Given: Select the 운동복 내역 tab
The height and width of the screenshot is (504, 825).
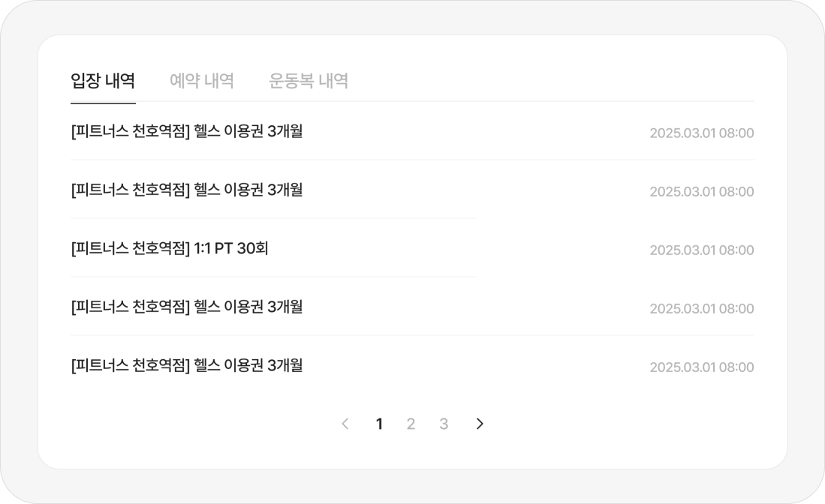Looking at the screenshot, I should pos(309,80).
